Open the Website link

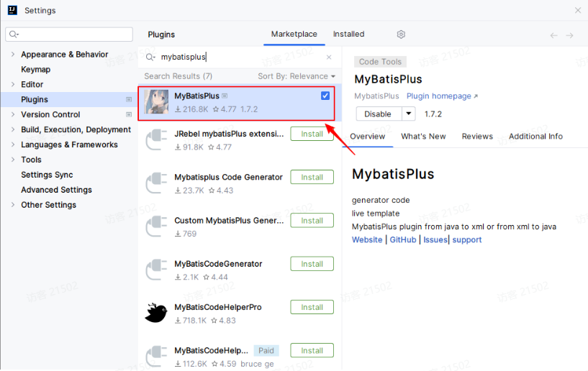tap(367, 240)
